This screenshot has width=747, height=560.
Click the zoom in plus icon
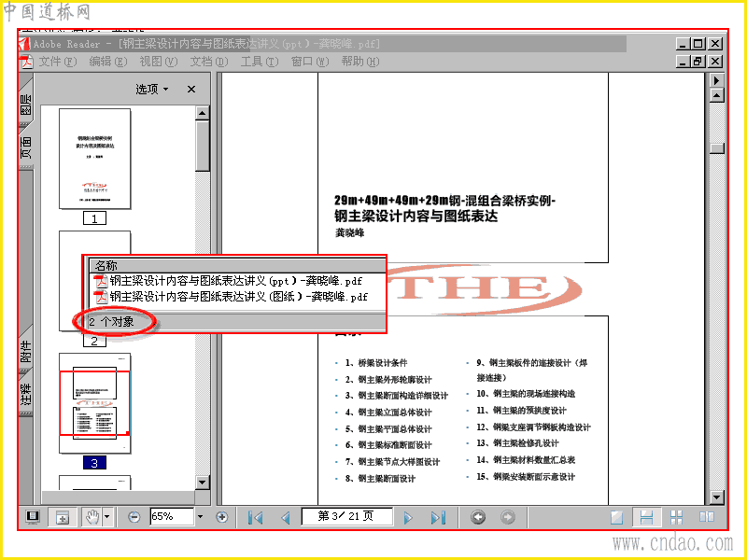point(222,517)
